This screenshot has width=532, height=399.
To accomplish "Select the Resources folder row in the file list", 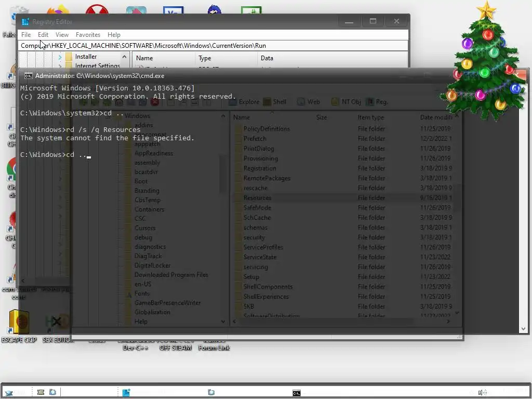I will pos(343,198).
